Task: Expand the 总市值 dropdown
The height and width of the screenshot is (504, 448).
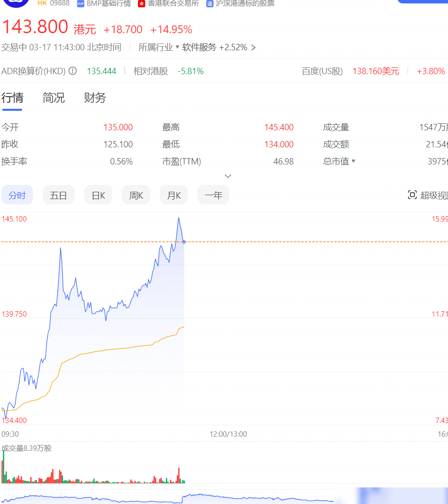Action: point(353,161)
